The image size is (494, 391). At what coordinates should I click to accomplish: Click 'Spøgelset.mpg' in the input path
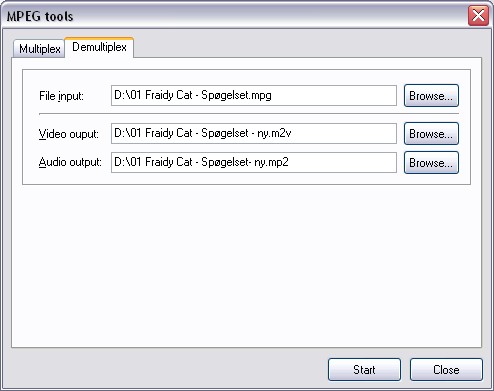click(x=236, y=96)
